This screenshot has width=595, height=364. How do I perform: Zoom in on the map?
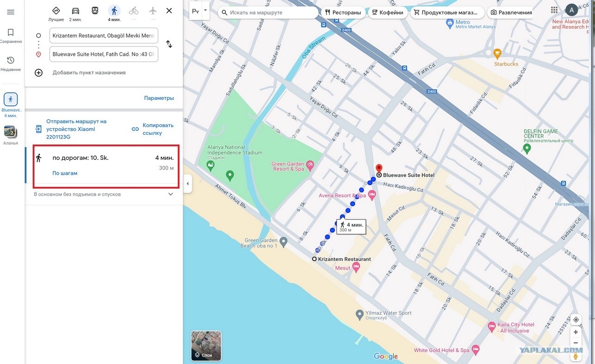[576, 332]
